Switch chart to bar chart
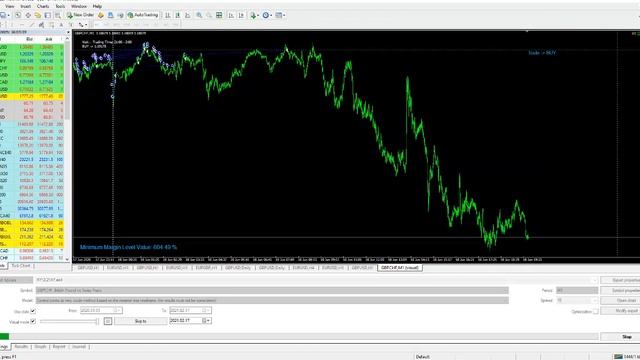 (x=168, y=15)
